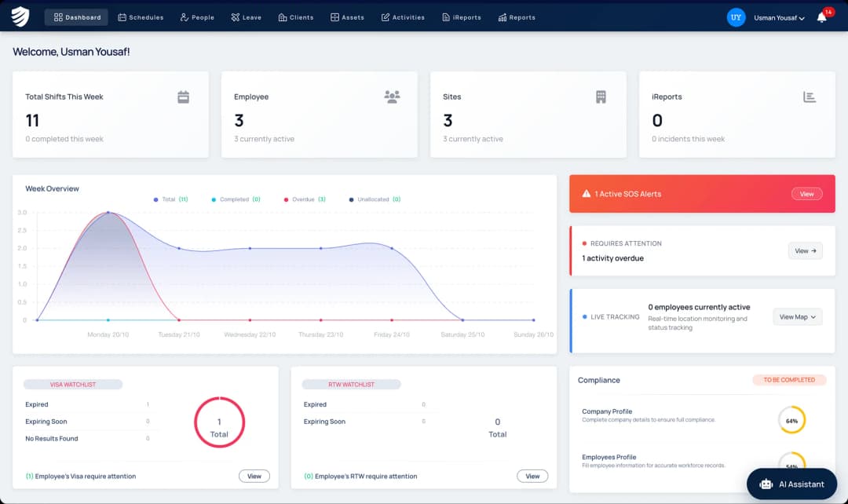The height and width of the screenshot is (504, 848).
Task: Click the UY user avatar
Action: 736,17
